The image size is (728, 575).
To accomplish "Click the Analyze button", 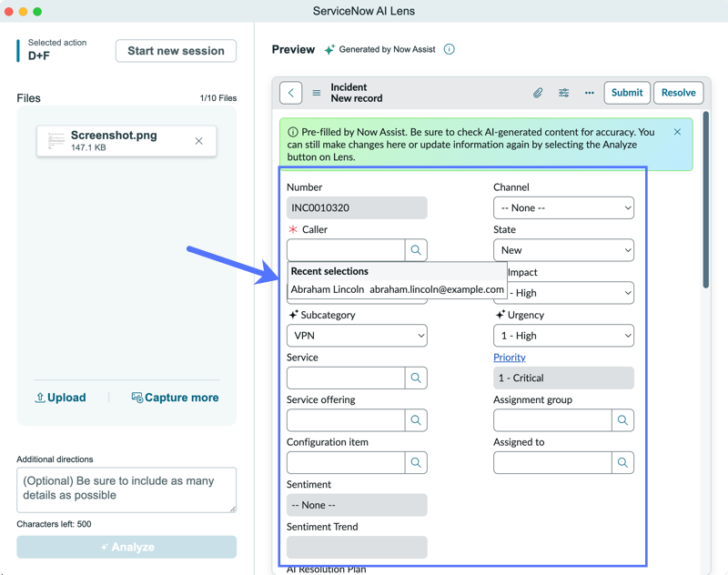I will (x=126, y=547).
